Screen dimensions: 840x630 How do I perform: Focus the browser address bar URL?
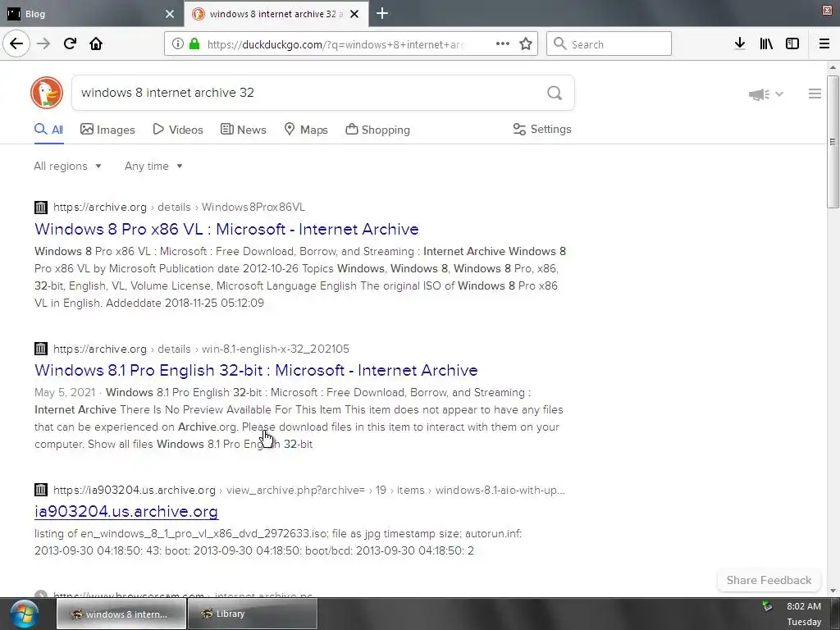point(337,44)
